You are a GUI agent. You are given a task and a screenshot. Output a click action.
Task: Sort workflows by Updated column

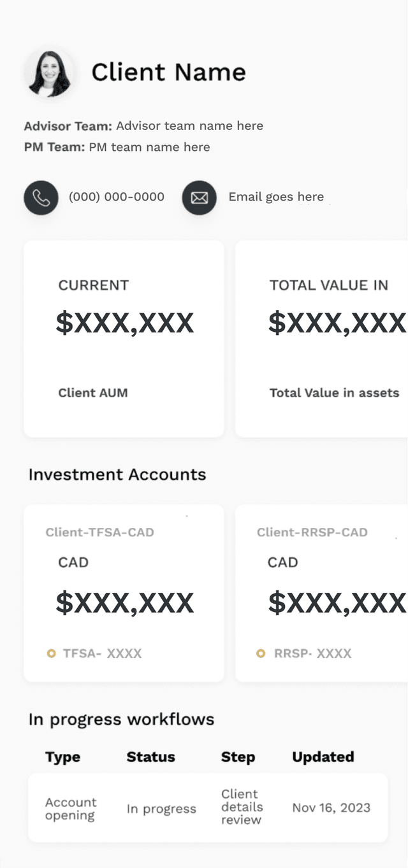pos(323,757)
